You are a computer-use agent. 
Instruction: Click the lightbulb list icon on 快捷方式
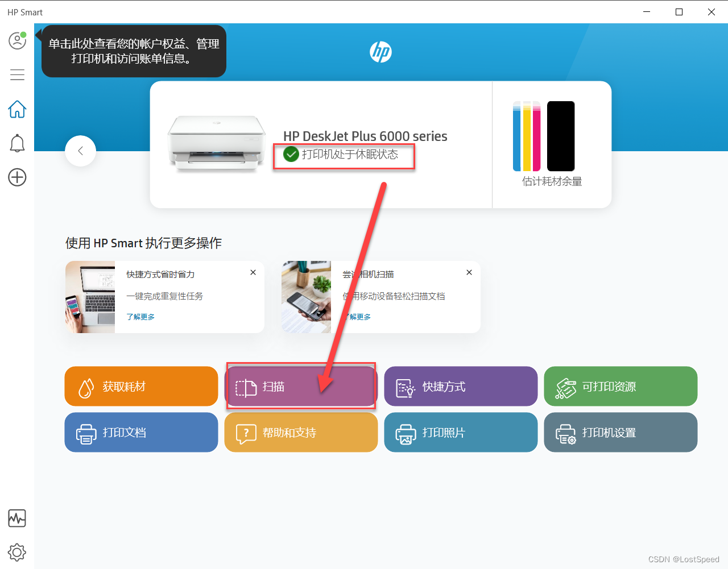coord(406,388)
